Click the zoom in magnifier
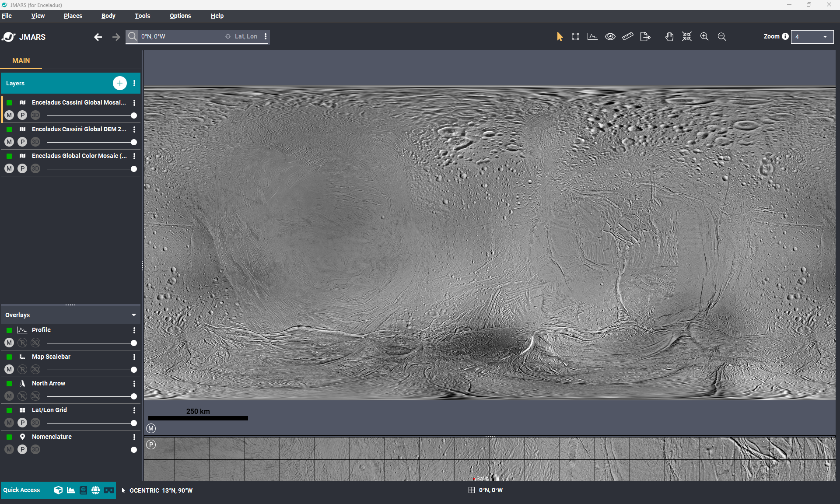 [x=704, y=37]
